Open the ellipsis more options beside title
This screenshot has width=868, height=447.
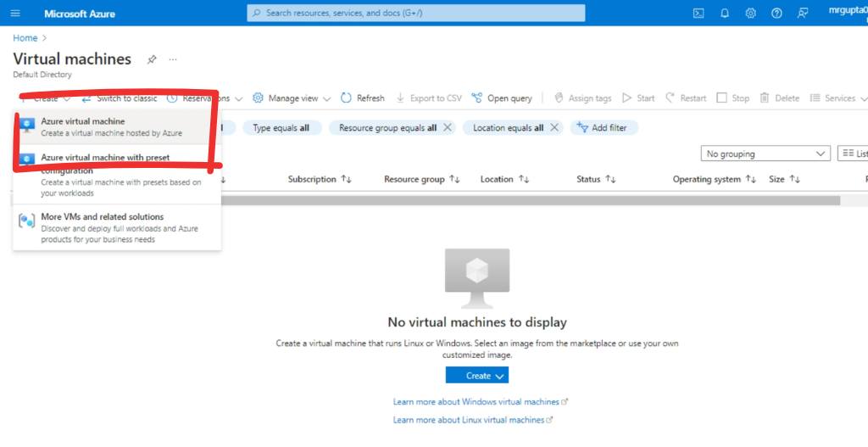[173, 59]
